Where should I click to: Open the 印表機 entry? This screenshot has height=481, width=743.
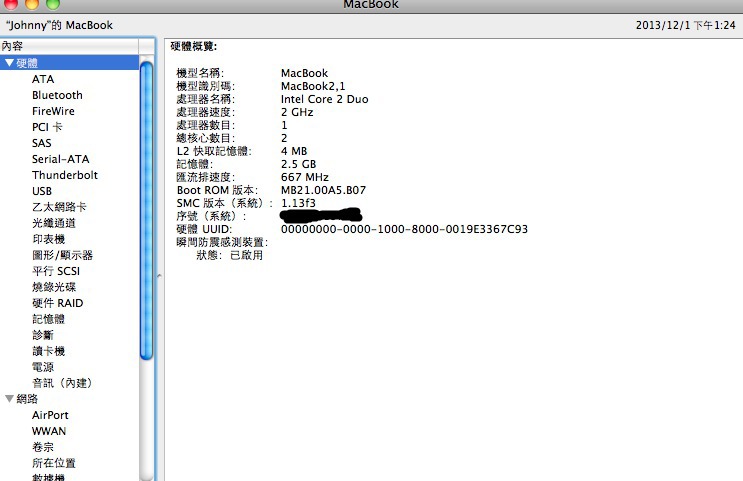tap(48, 239)
